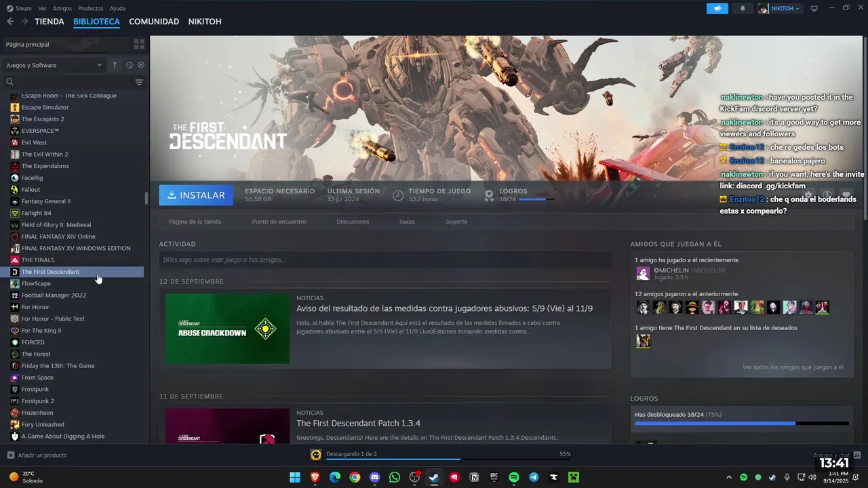Click the game list scrollbar
868x488 pixels.
pos(146,199)
